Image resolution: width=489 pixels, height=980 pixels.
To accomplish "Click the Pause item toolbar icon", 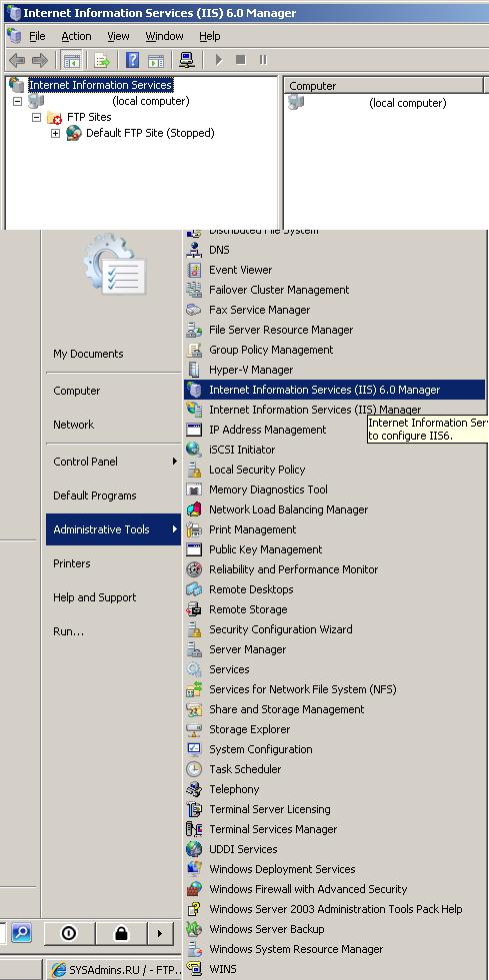I will (263, 60).
